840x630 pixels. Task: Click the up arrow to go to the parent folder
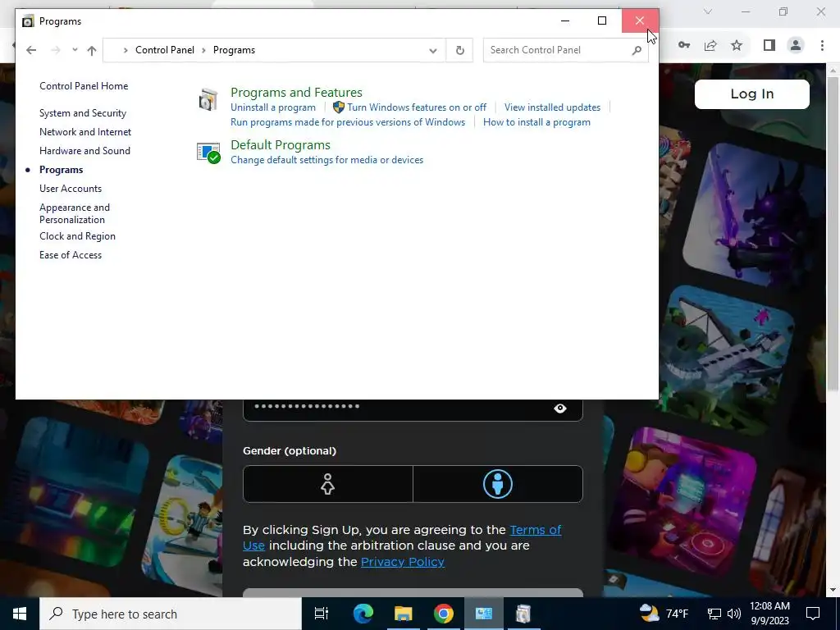[92, 50]
